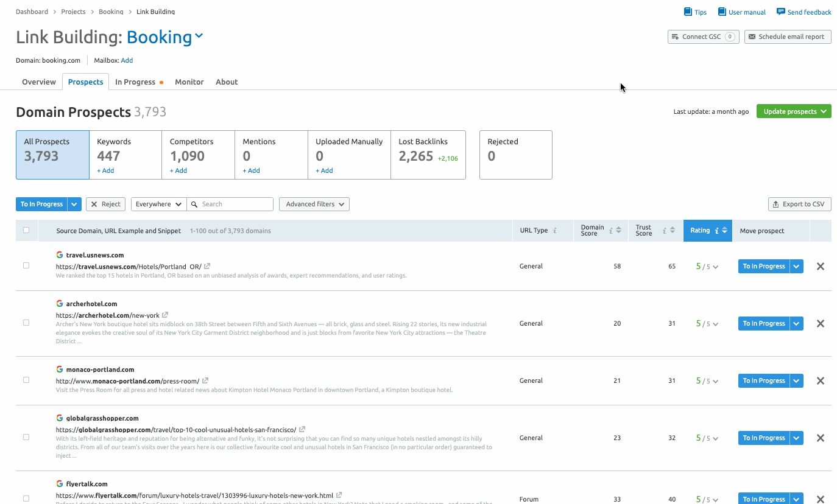Open the User manual icon link
This screenshot has height=504, width=837.
click(722, 12)
